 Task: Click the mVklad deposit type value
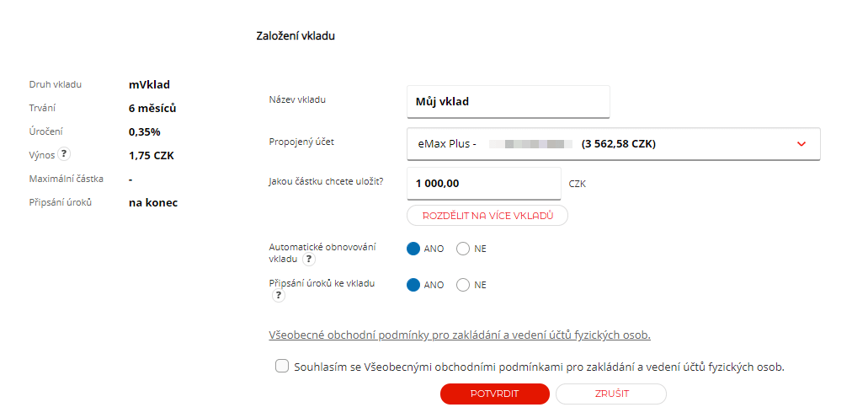150,85
